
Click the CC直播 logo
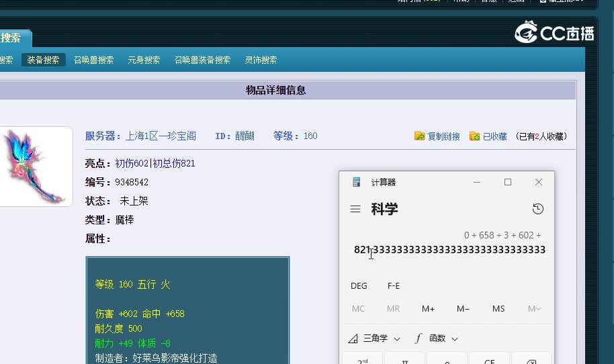click(554, 32)
